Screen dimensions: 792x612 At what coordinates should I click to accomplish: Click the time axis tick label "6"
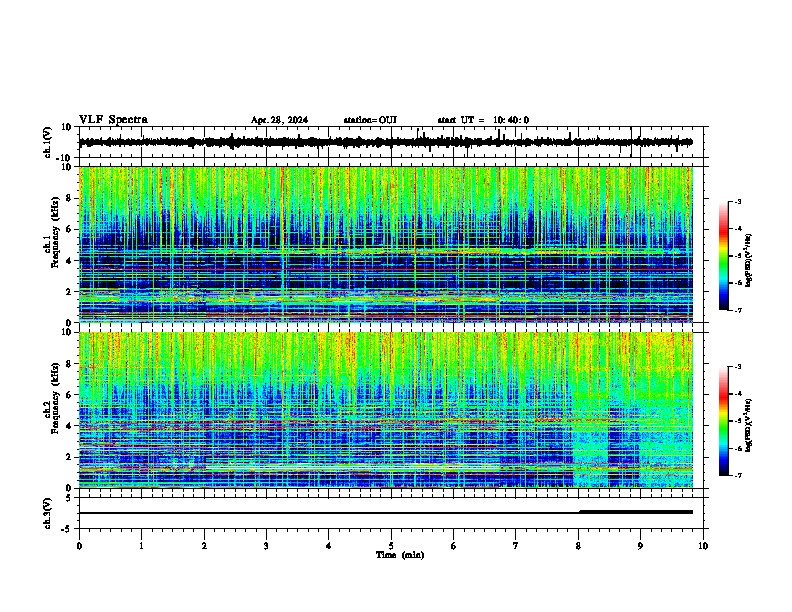(x=454, y=546)
